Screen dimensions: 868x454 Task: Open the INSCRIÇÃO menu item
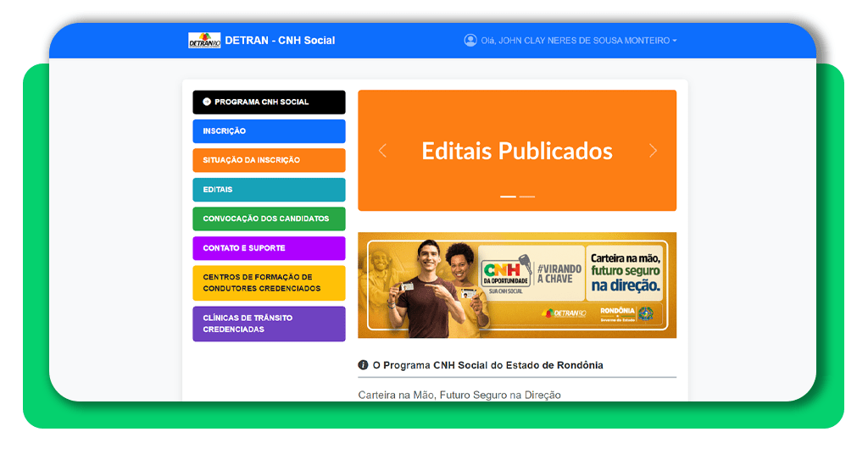(269, 131)
